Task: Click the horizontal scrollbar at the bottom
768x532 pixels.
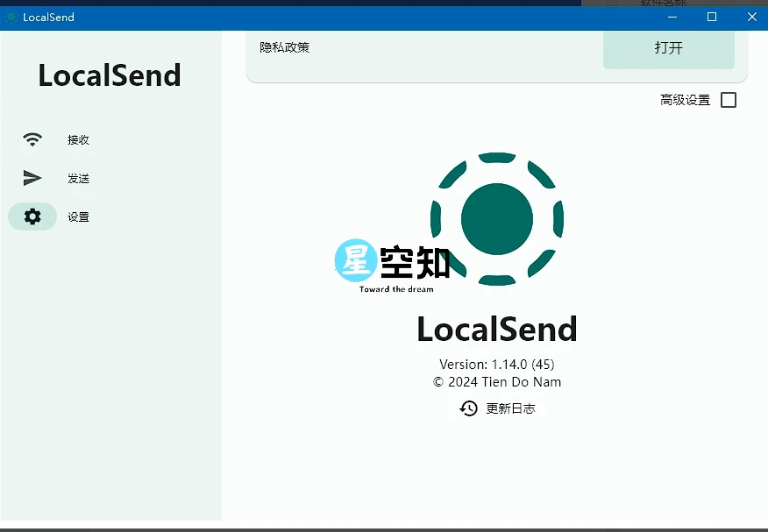Action: coord(384,526)
